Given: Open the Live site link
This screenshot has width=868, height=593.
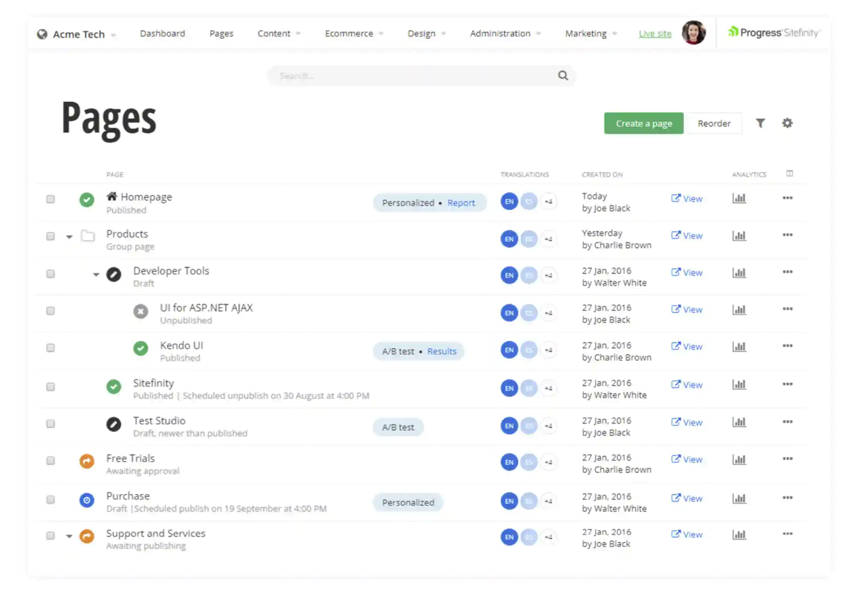Looking at the screenshot, I should pos(655,34).
